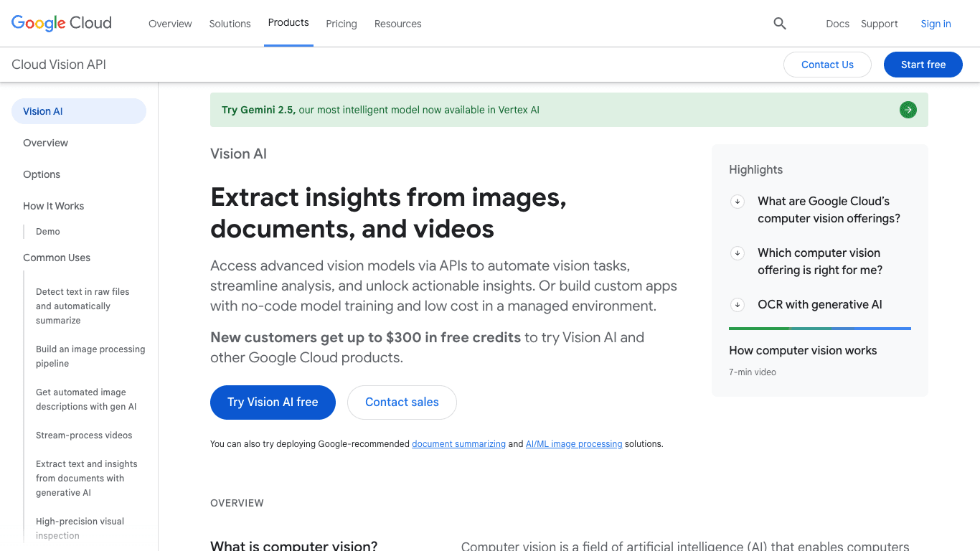Click the Start free button

coord(923,65)
